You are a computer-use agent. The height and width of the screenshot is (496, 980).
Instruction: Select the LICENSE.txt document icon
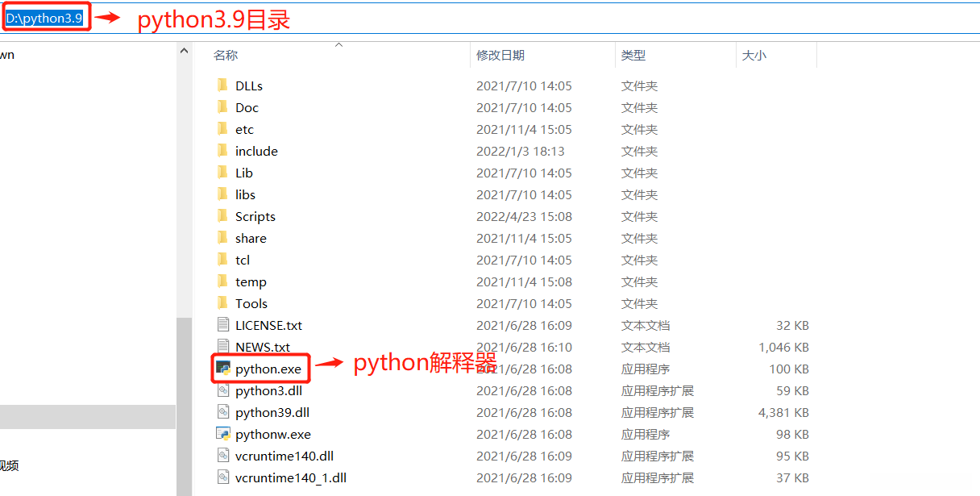223,325
